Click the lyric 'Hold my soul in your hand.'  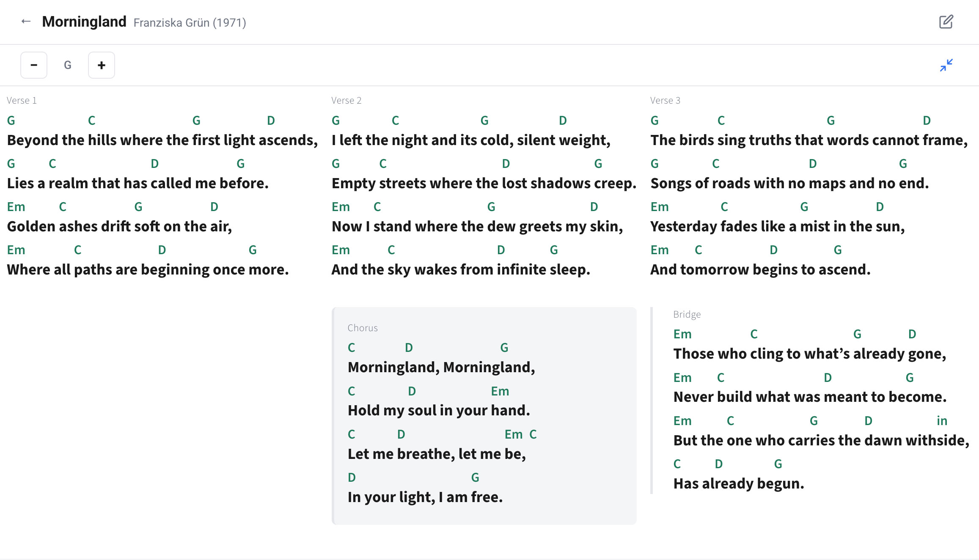point(439,410)
